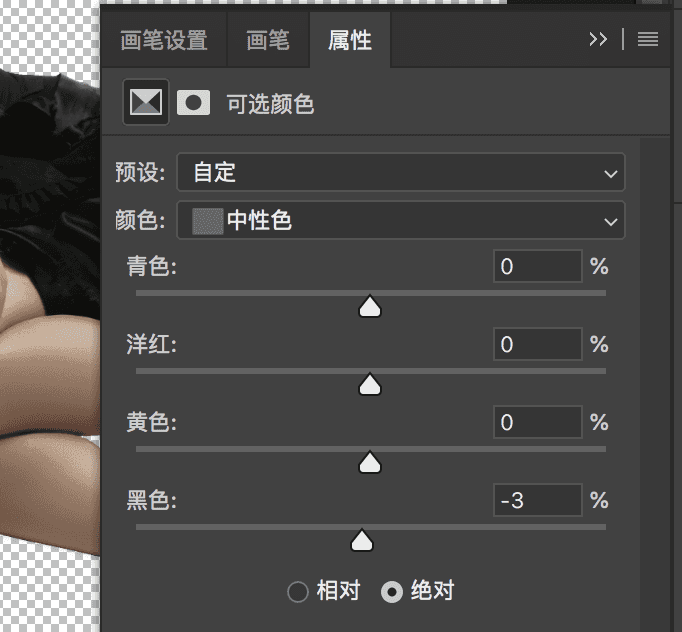Open the 颜色 dropdown showing 中性色

pyautogui.click(x=401, y=220)
